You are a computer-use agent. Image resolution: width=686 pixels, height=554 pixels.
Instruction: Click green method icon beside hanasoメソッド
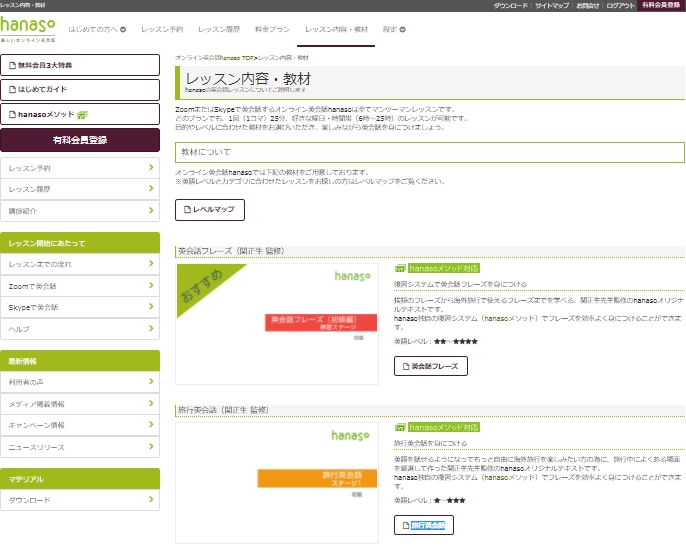tap(82, 115)
